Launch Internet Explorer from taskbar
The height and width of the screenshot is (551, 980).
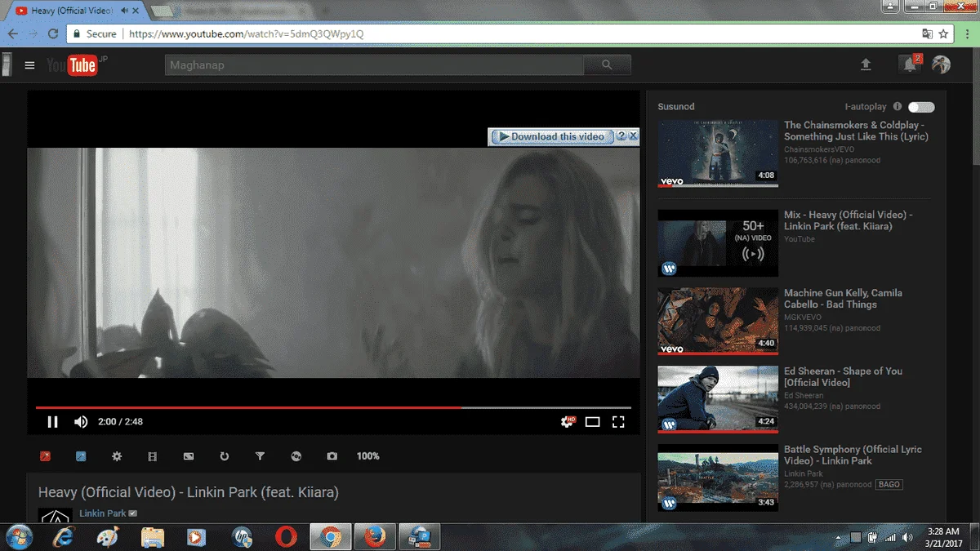[63, 537]
